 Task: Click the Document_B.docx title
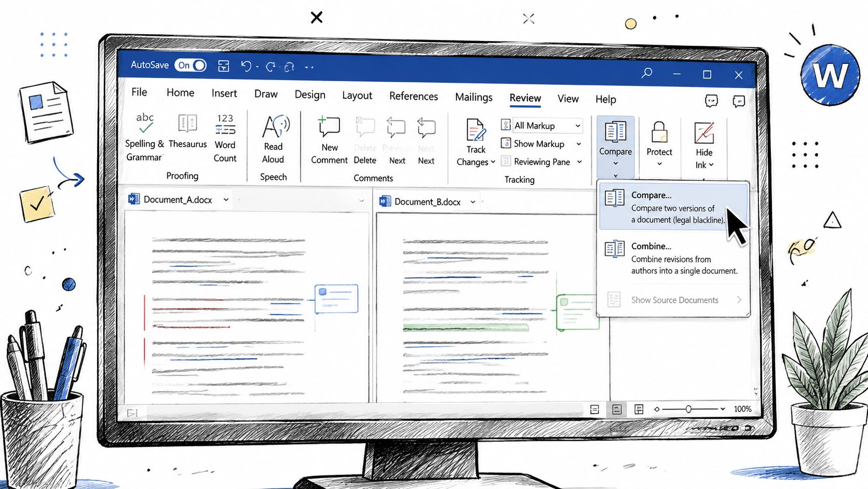[427, 202]
